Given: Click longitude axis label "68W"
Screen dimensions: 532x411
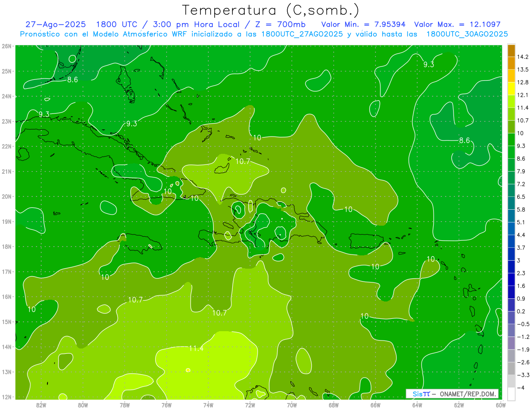Looking at the screenshot, I should pyautogui.click(x=334, y=405).
